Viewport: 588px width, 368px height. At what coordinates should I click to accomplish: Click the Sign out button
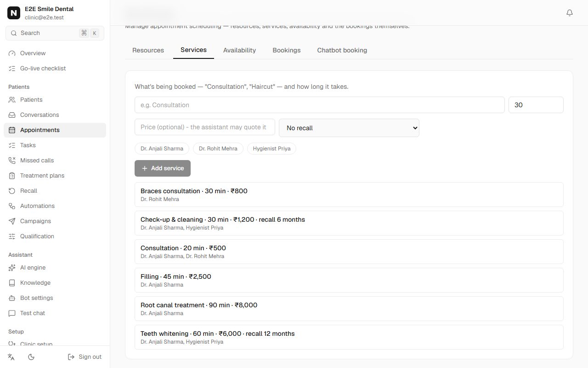pos(85,357)
